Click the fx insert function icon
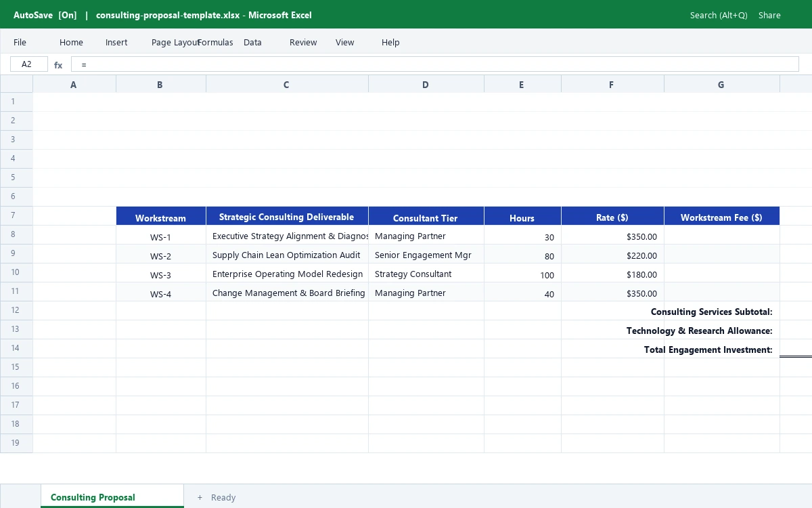The width and height of the screenshot is (812, 508). (58, 65)
